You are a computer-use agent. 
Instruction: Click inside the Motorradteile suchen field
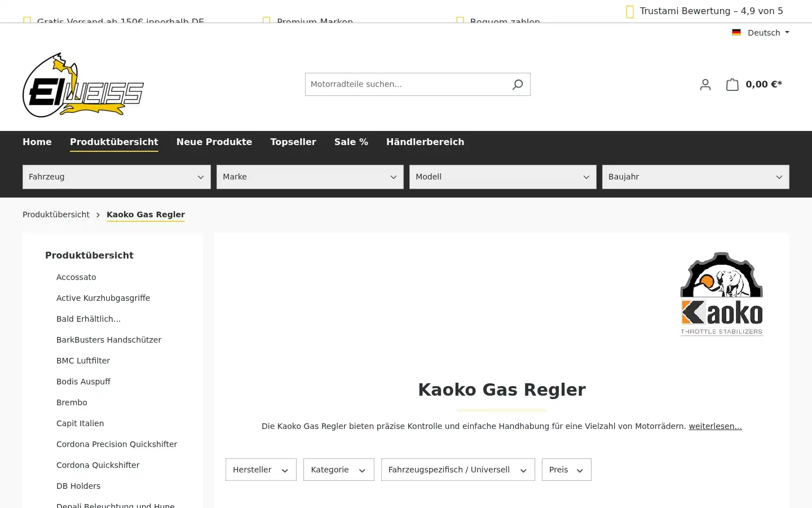pos(406,85)
